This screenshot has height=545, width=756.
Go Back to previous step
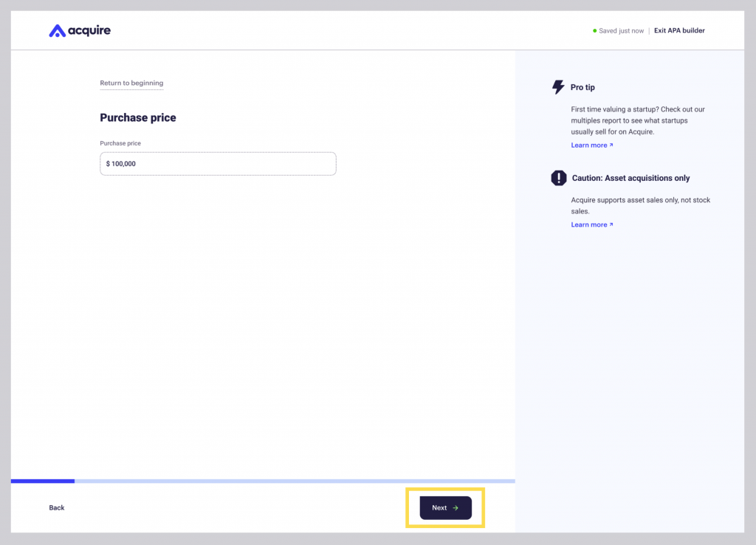pyautogui.click(x=56, y=508)
